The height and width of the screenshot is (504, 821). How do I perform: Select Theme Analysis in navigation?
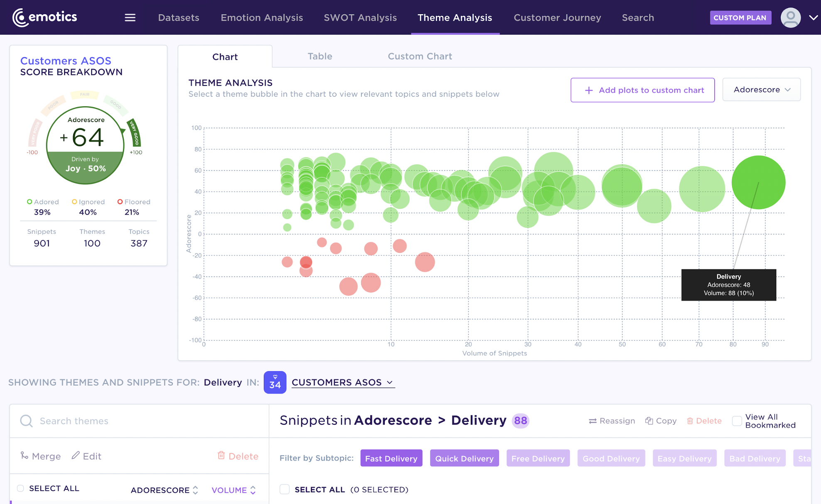pos(455,17)
